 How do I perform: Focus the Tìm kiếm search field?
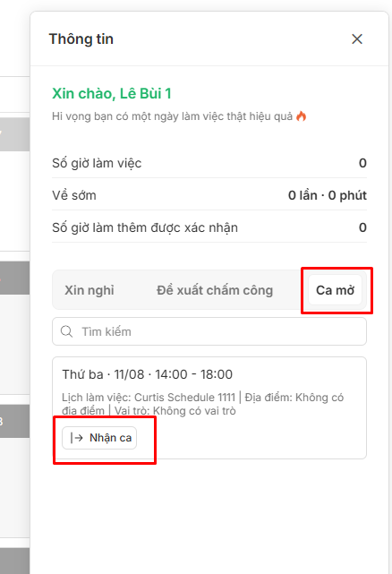coord(209,331)
